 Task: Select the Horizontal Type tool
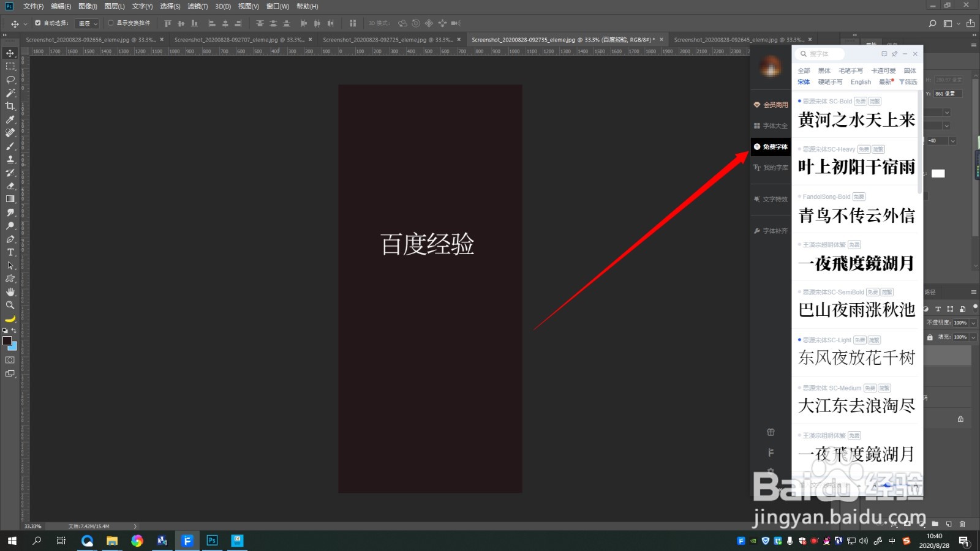point(10,252)
